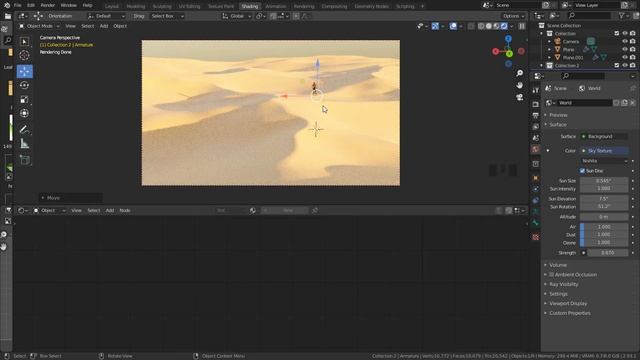Select the Annotate tool

pyautogui.click(x=24, y=130)
